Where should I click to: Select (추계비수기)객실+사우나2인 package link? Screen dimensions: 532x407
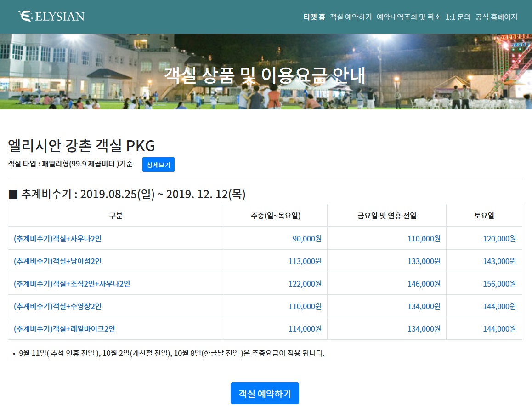(x=58, y=239)
